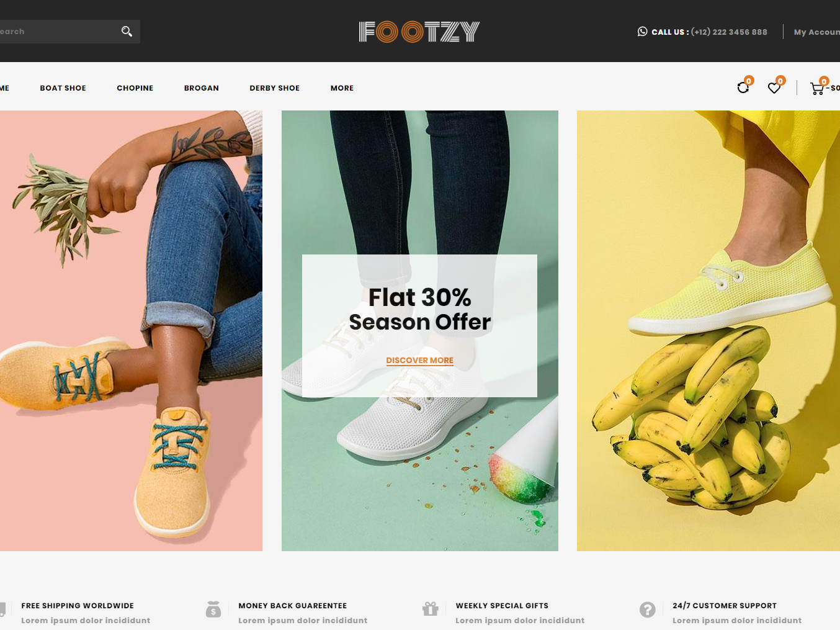The height and width of the screenshot is (630, 840).
Task: Focus the search input field
Action: click(59, 32)
